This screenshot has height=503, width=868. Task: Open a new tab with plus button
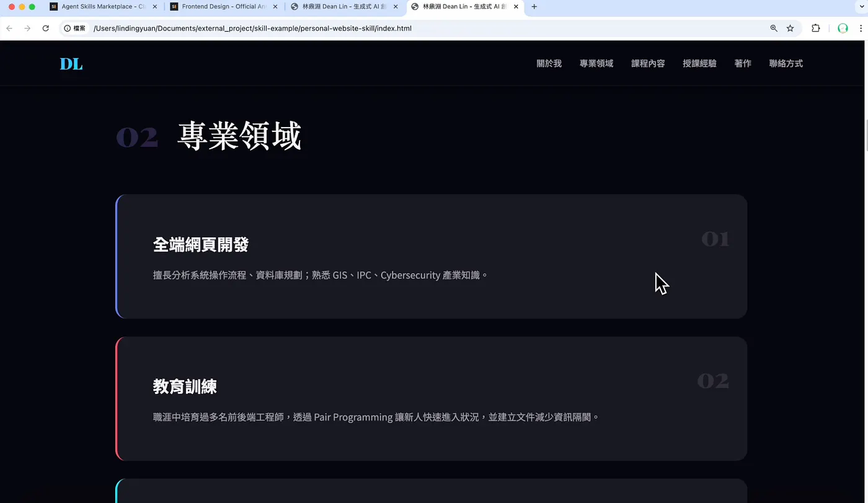click(x=534, y=7)
